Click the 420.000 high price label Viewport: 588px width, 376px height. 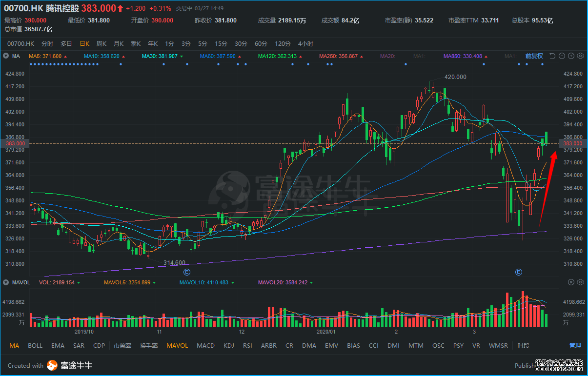(x=455, y=77)
